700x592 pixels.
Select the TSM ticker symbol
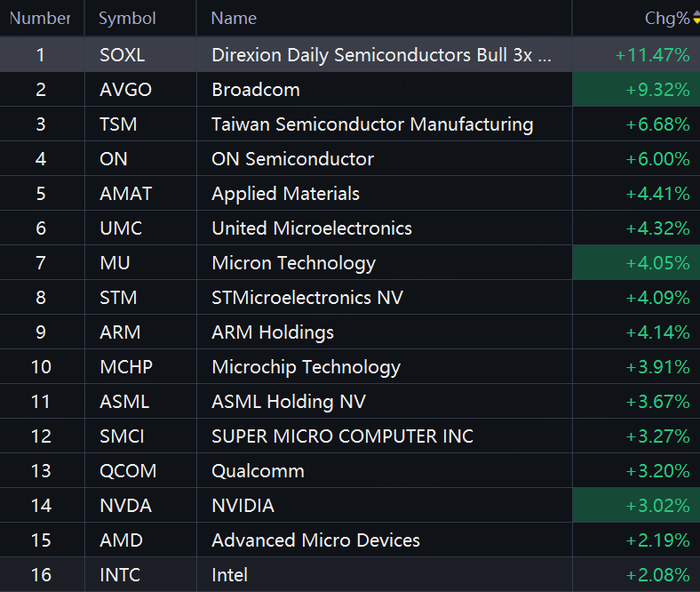[118, 124]
